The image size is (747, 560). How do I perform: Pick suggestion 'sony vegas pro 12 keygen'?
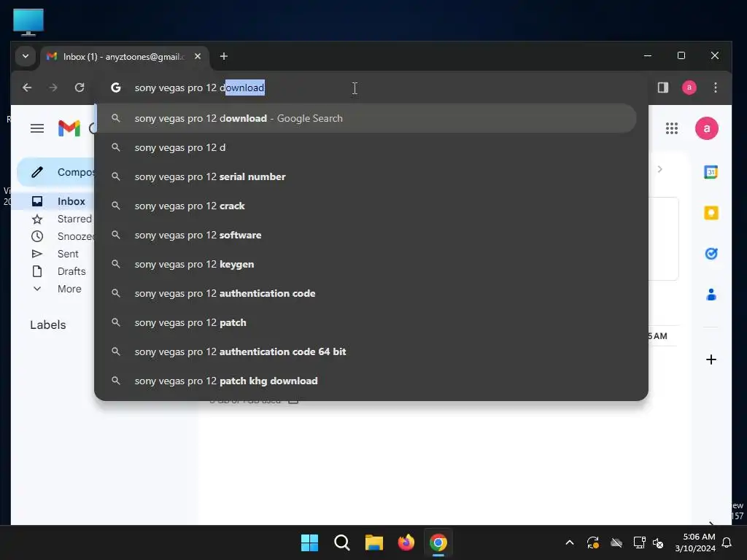[366, 264]
